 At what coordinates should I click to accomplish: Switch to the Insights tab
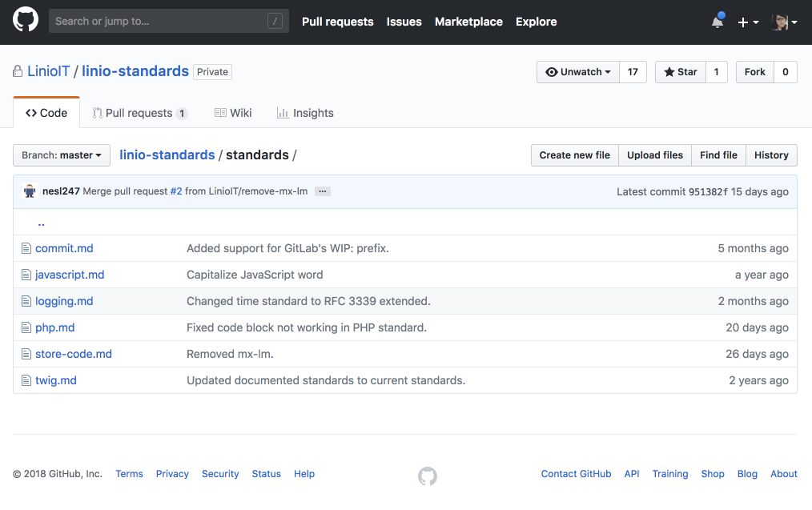coord(306,113)
